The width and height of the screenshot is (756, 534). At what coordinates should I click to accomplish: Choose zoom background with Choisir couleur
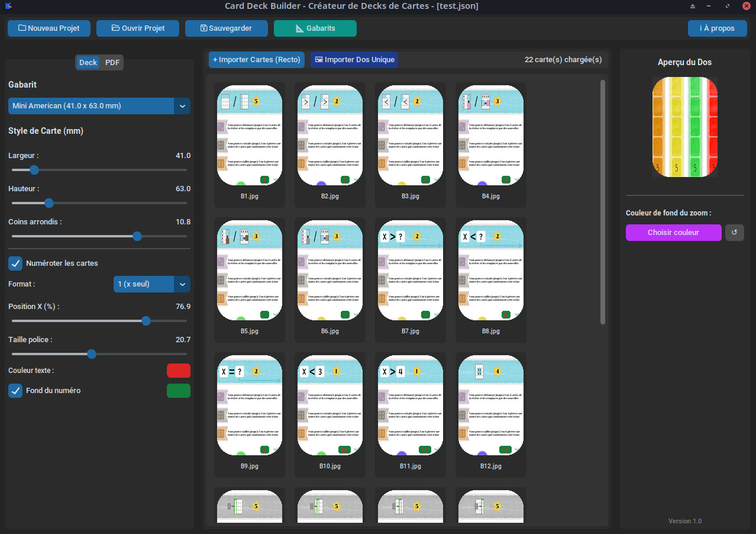[674, 233]
